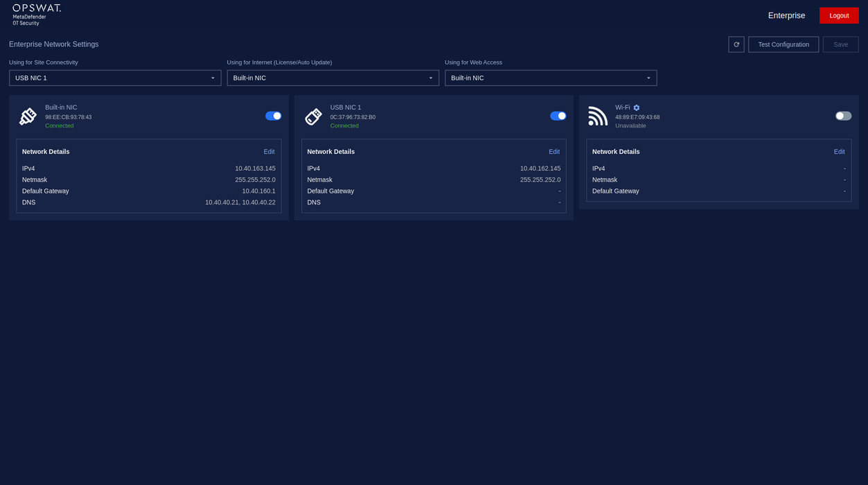Click the refresh icon button

click(736, 44)
